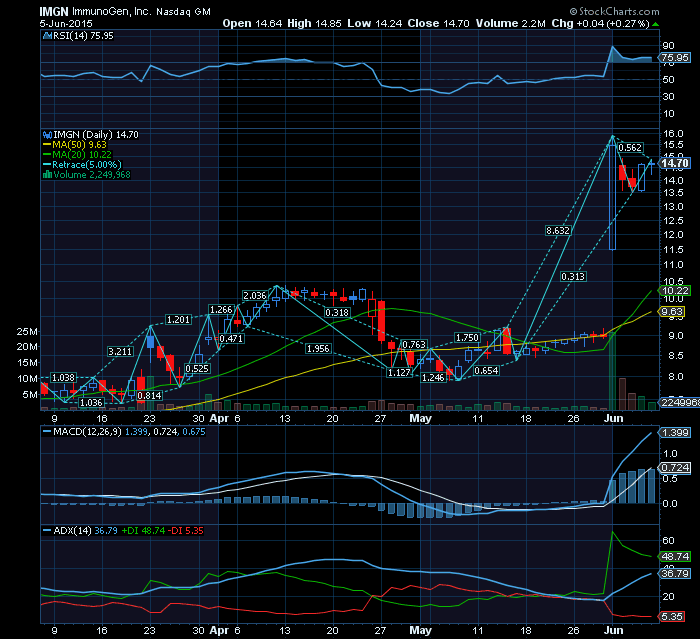Click the 0.525 retrace label

coord(197,368)
